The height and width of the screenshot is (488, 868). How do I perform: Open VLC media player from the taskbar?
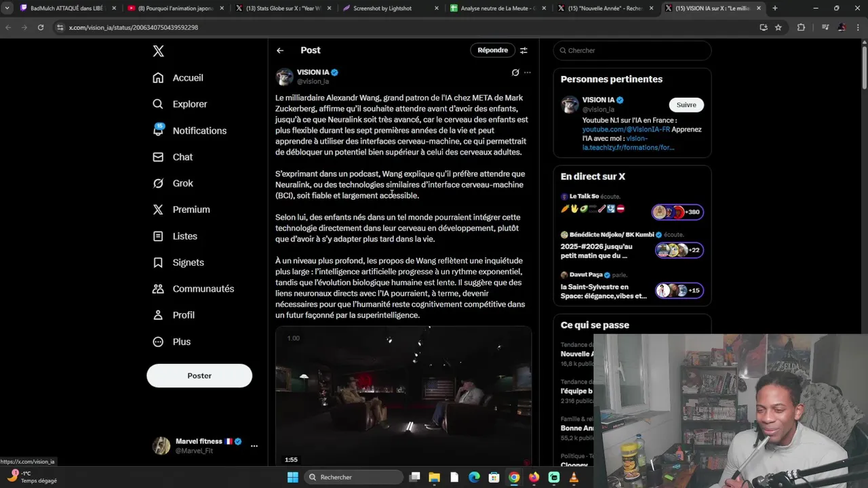[574, 477]
